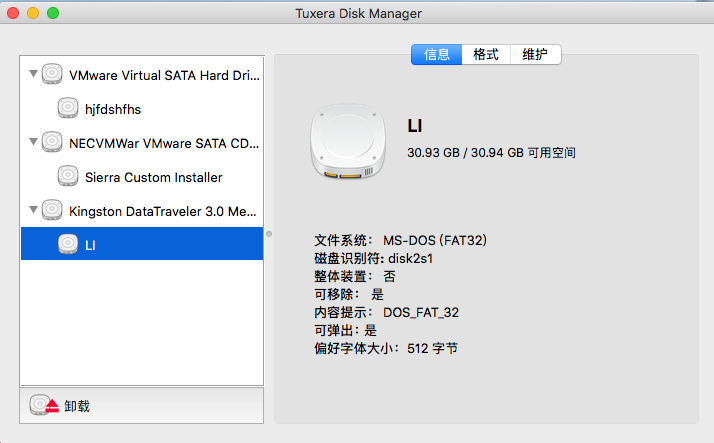Click the NECVMWar SATA CD drive icon
Viewport: 714px width, 443px height.
(x=52, y=142)
